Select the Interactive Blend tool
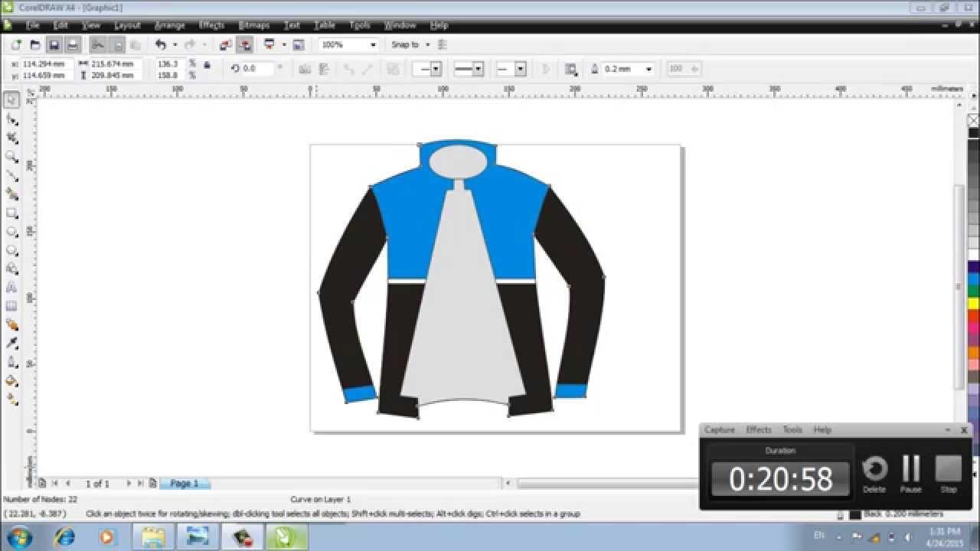Screen dimensions: 980x551 tap(11, 324)
